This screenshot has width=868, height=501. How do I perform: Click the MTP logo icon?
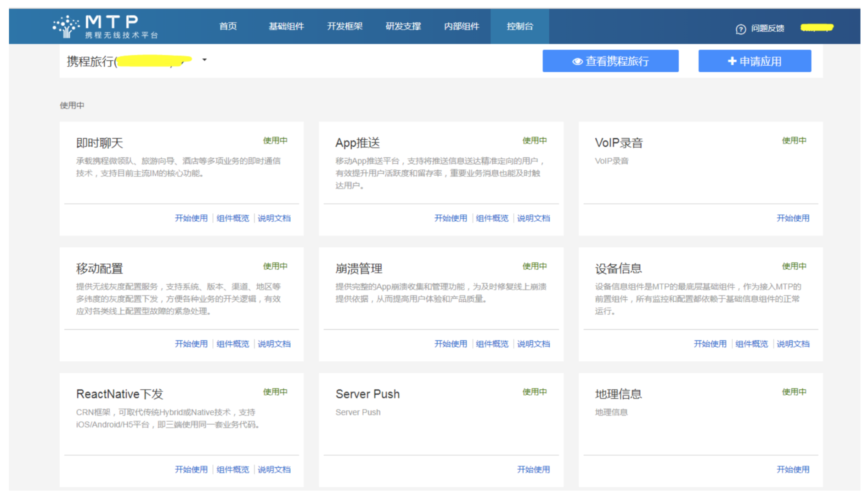point(66,27)
